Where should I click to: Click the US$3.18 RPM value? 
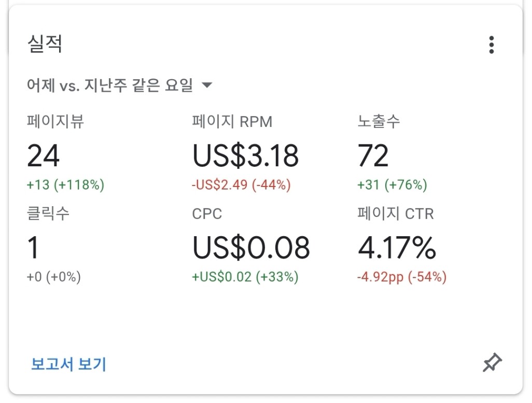coord(245,156)
